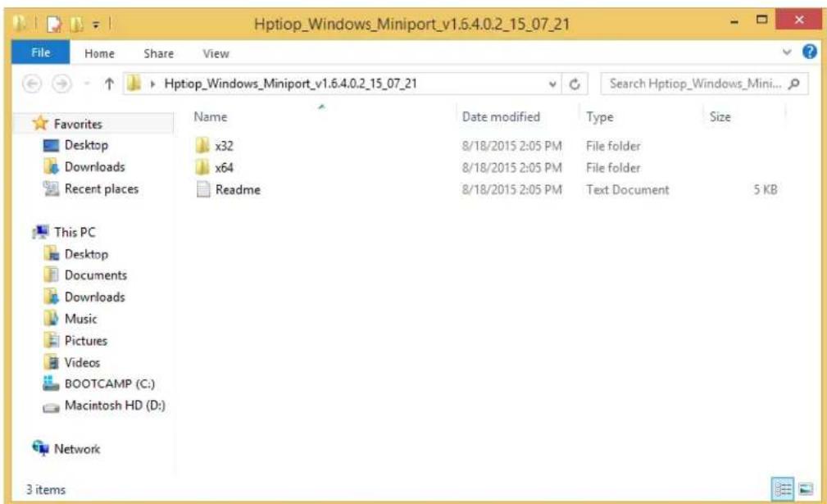Screen dimensions: 827x504
Task: Open Recent places in Favorites
Action: point(102,188)
